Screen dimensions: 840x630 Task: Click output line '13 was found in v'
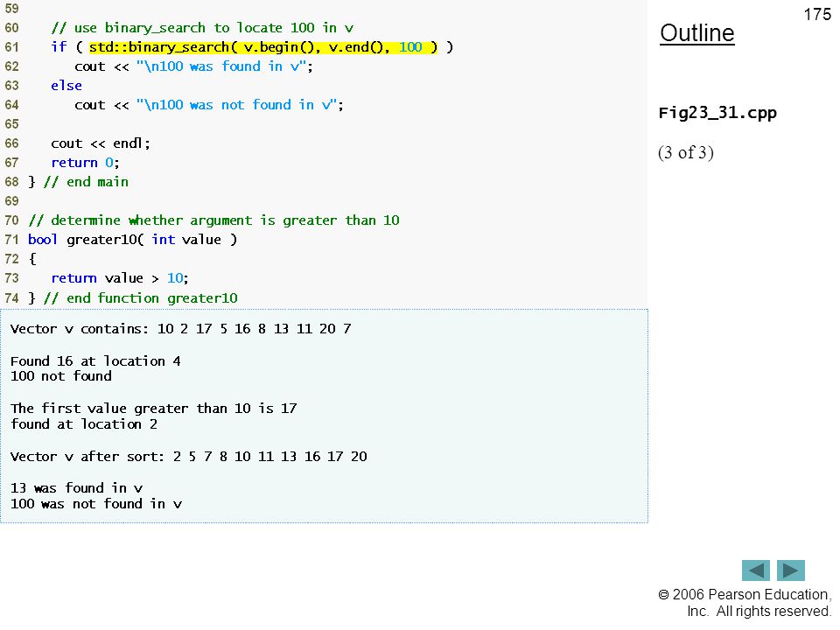point(77,488)
